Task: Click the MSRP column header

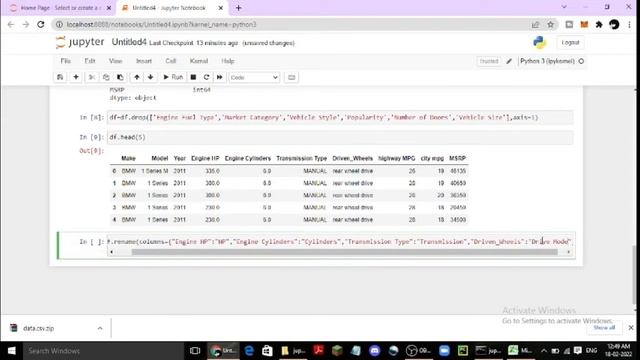Action: [457, 158]
